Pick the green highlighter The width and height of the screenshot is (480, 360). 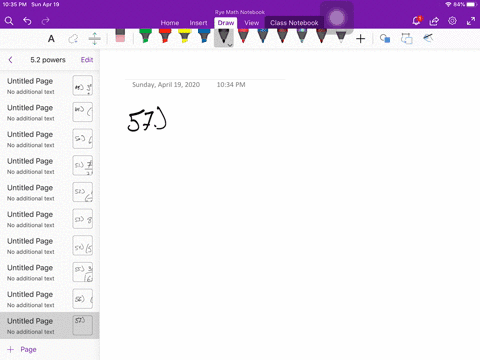145,36
